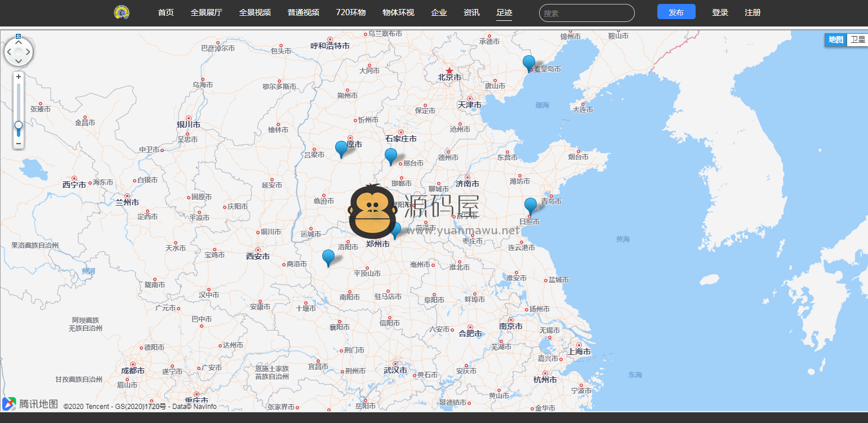Pan the map left with the arrow

tap(9, 53)
